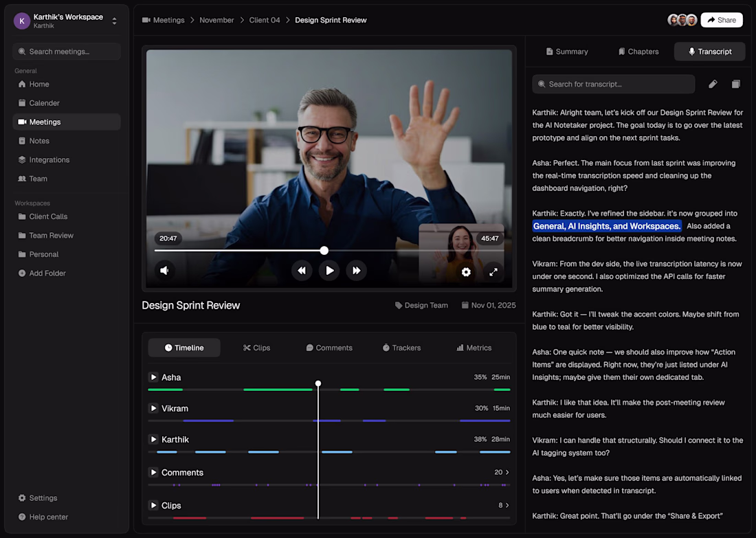Toggle playback of Karthik's track
The image size is (756, 538).
[153, 439]
